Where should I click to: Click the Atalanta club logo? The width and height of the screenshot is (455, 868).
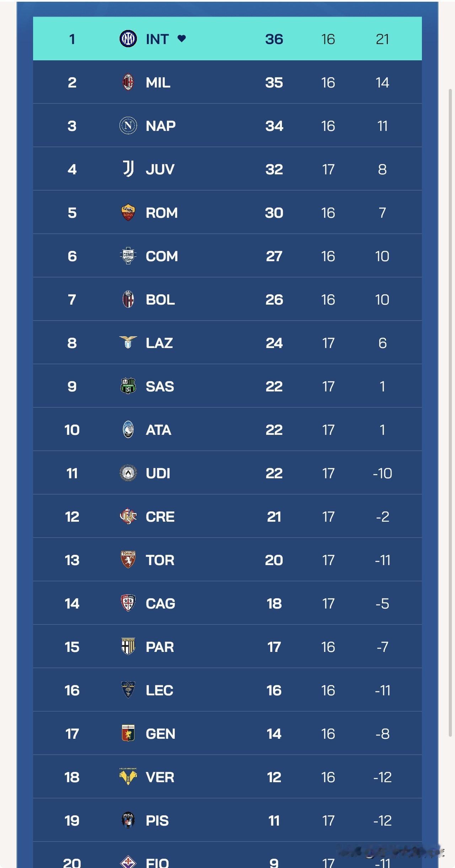[128, 429]
